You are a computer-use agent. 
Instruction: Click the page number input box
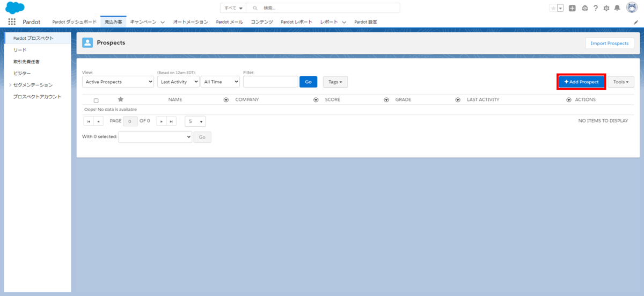130,121
